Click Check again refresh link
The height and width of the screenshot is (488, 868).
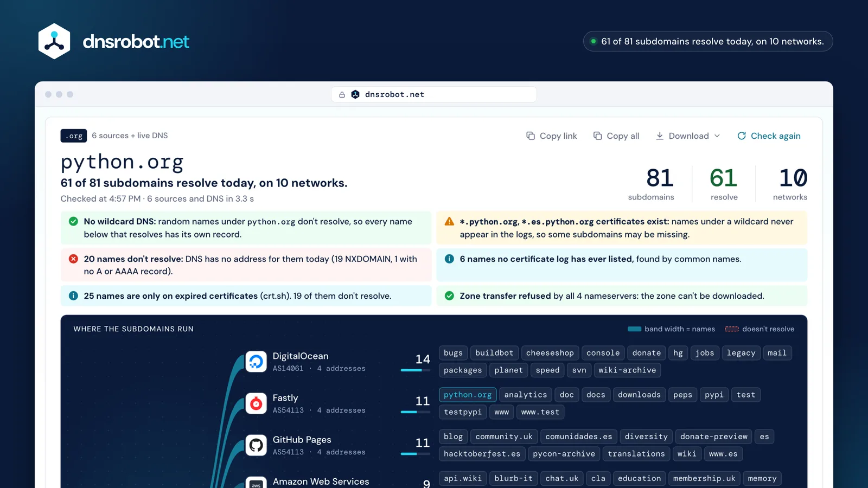(769, 136)
